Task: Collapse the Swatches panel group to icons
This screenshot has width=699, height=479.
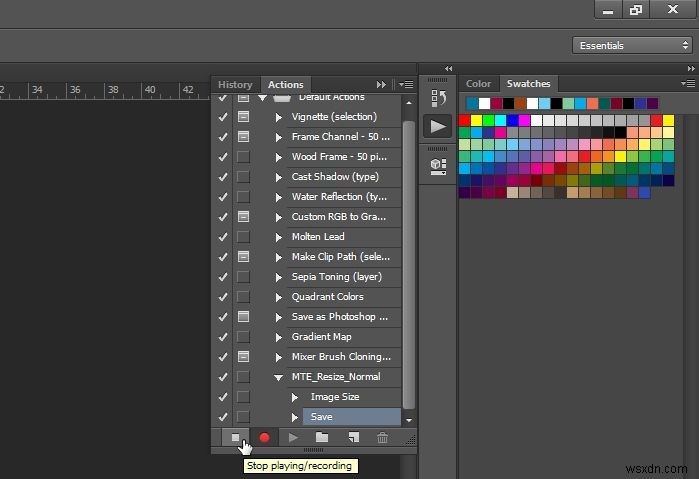Action: click(x=691, y=68)
